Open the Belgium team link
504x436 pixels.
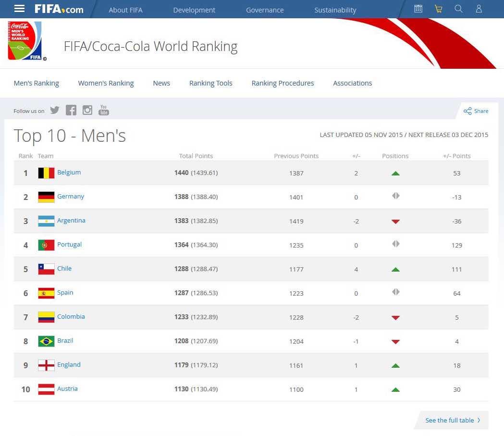(x=69, y=173)
